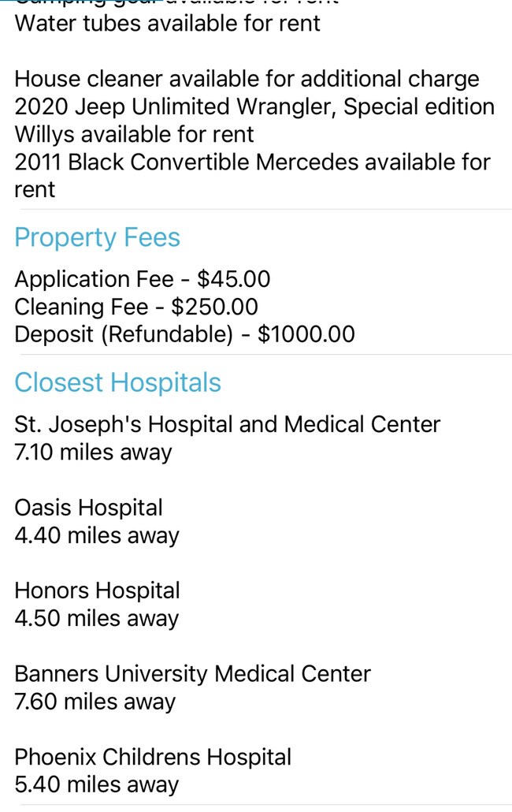Select the Cleaning Fee - $250.00 line
This screenshot has height=812, width=512.
coord(136,307)
